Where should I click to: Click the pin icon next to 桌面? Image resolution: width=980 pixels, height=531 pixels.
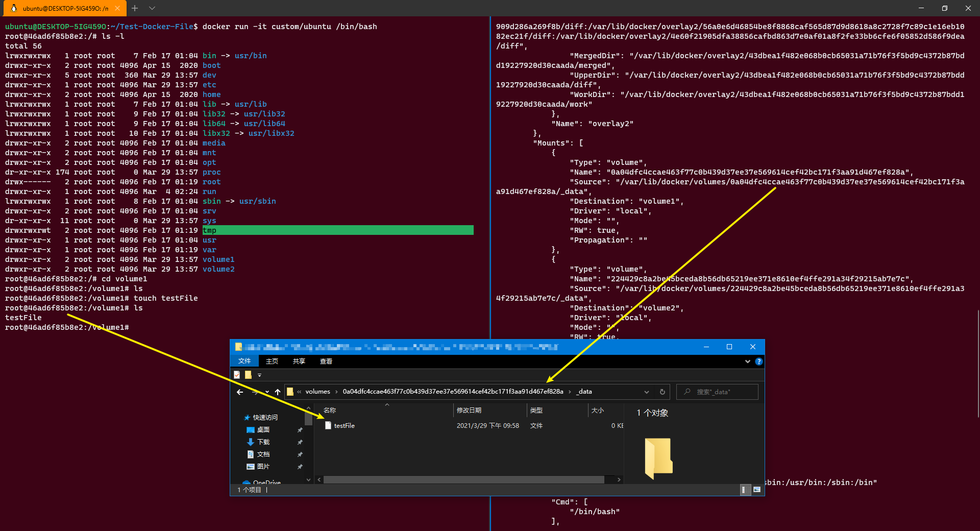pos(300,430)
